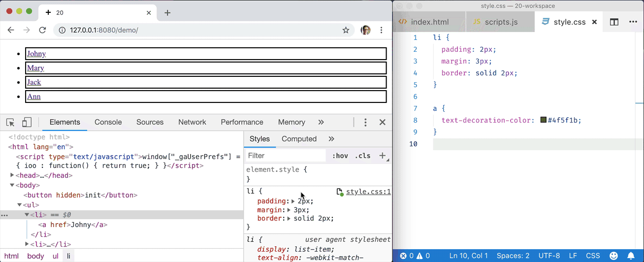
Task: Open the Memory panel
Action: [x=291, y=122]
